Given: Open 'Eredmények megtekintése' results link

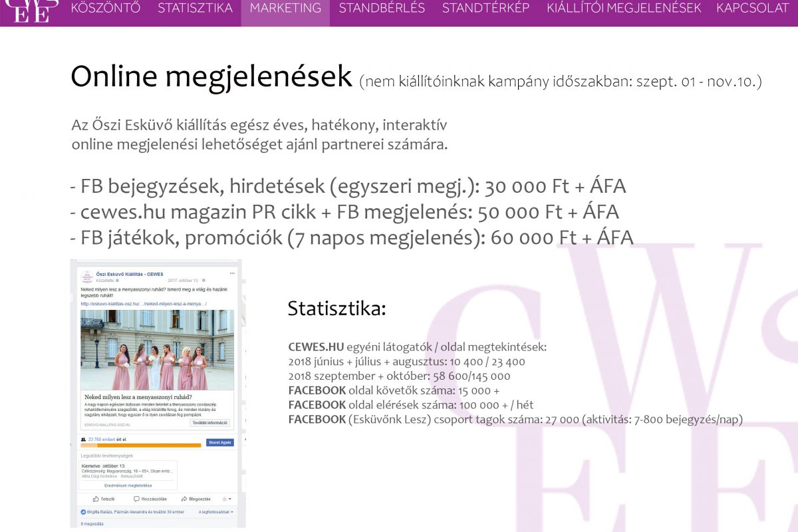Looking at the screenshot, I should tap(128, 485).
